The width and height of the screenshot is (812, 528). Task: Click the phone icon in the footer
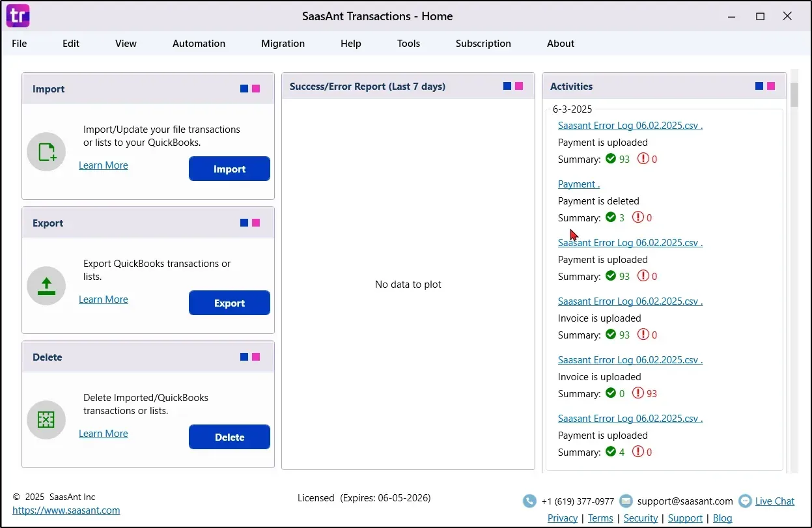click(x=529, y=501)
